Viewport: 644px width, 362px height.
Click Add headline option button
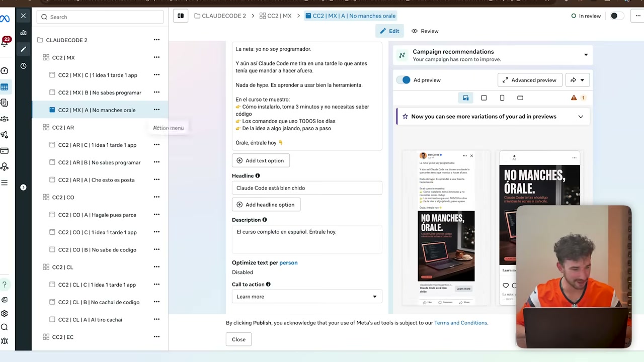click(266, 205)
